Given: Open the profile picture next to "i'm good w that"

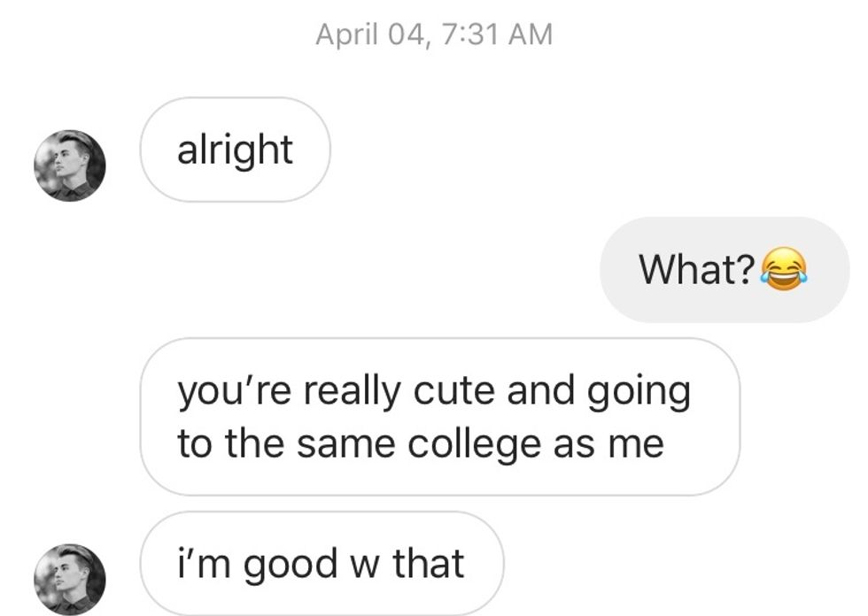Looking at the screenshot, I should tap(70, 580).
